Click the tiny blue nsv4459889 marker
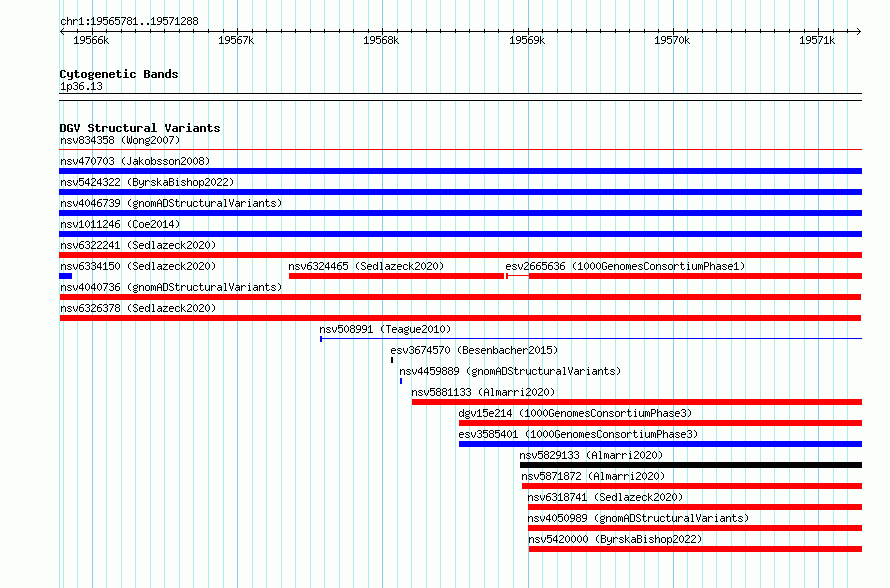890x588 pixels. [x=401, y=381]
